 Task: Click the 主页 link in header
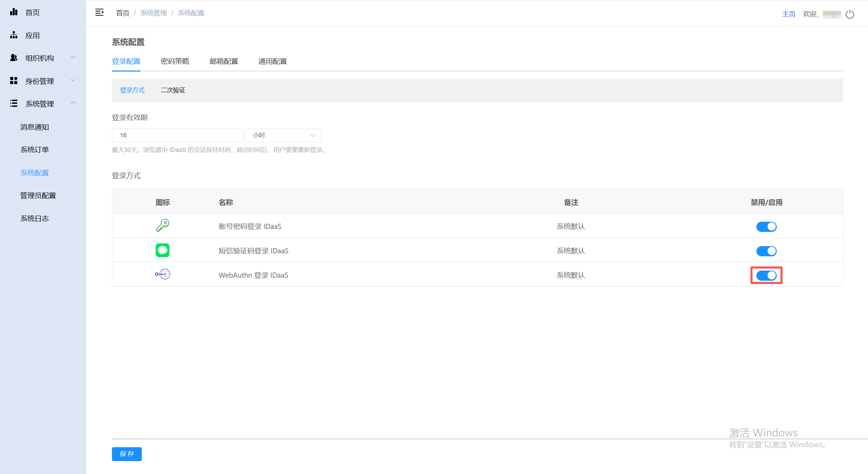pyautogui.click(x=788, y=14)
